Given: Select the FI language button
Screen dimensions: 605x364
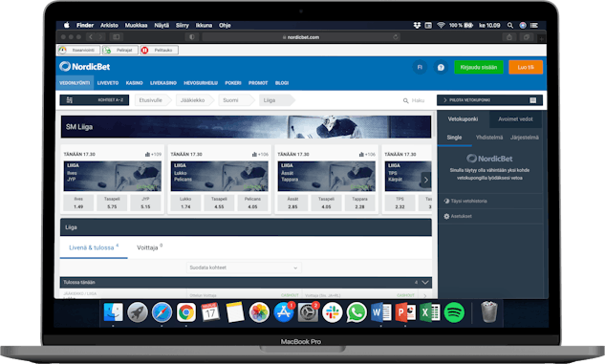Looking at the screenshot, I should pyautogui.click(x=420, y=68).
